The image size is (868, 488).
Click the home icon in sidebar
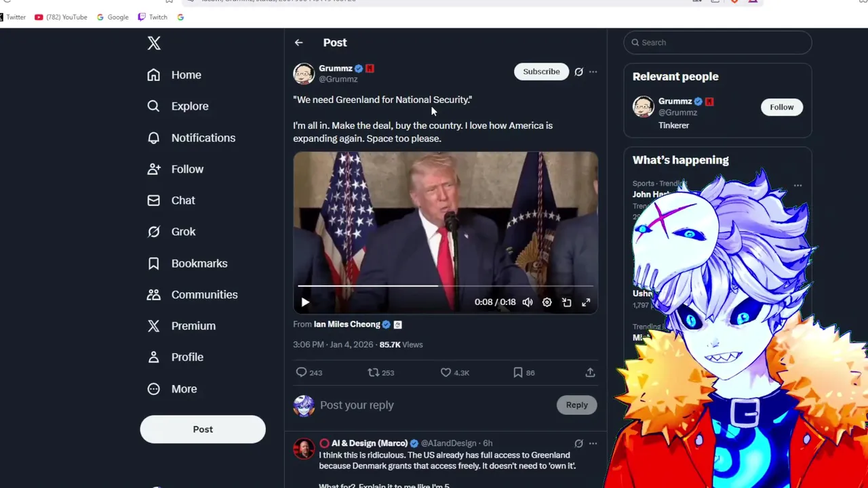[154, 75]
